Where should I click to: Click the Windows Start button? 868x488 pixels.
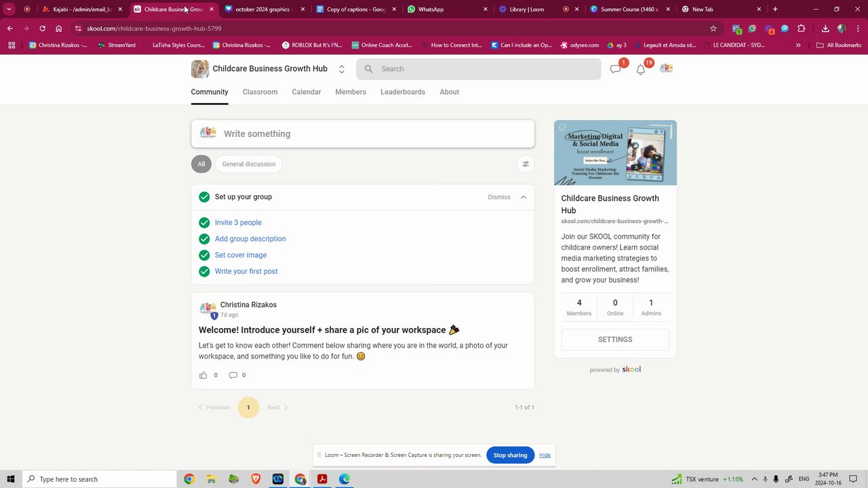point(10,479)
